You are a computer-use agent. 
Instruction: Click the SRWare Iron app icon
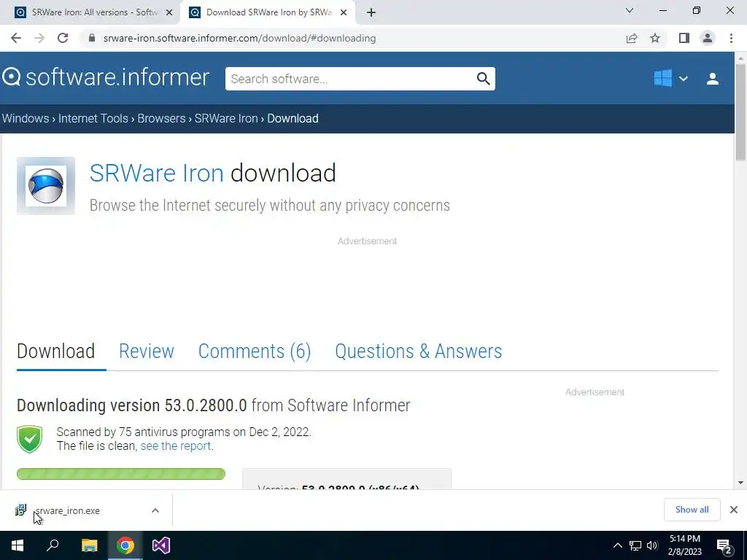point(46,186)
